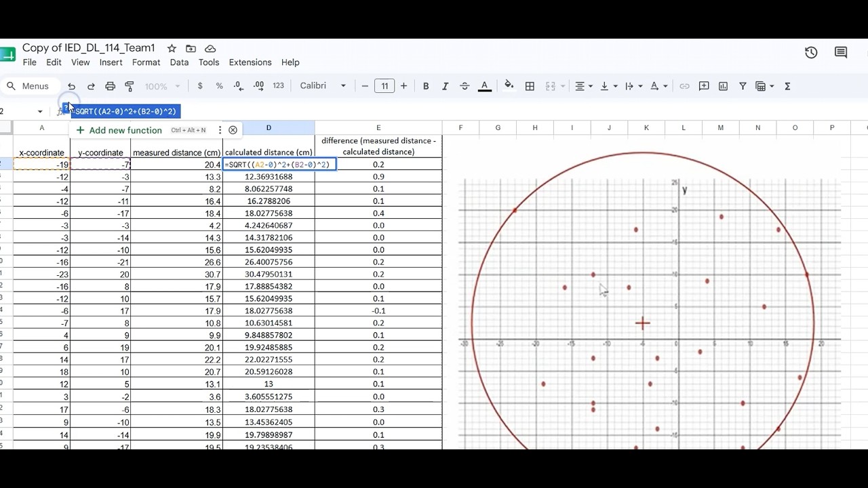Click the Redo arrow in toolbar
Image resolution: width=868 pixels, height=488 pixels.
91,86
